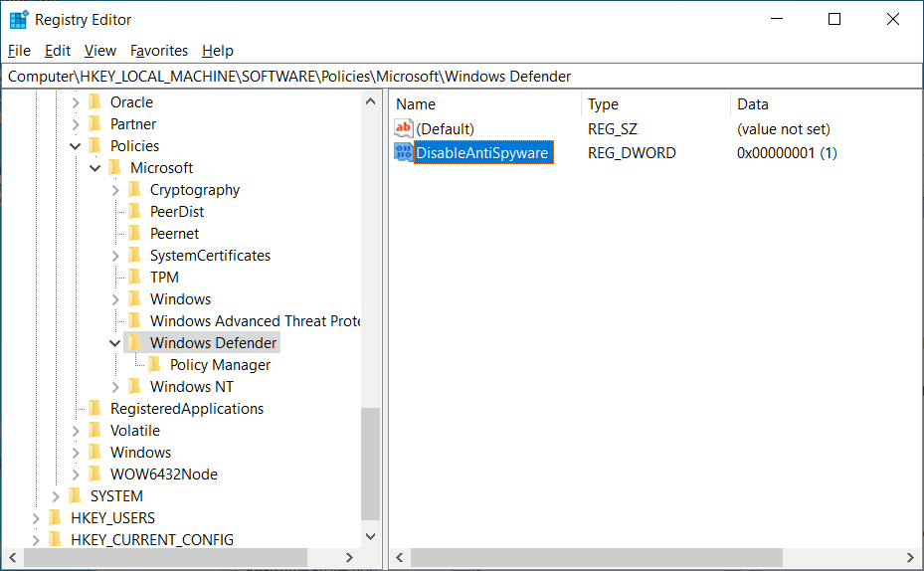The width and height of the screenshot is (924, 571).
Task: Expand the SYSTEM key
Action: tap(56, 496)
